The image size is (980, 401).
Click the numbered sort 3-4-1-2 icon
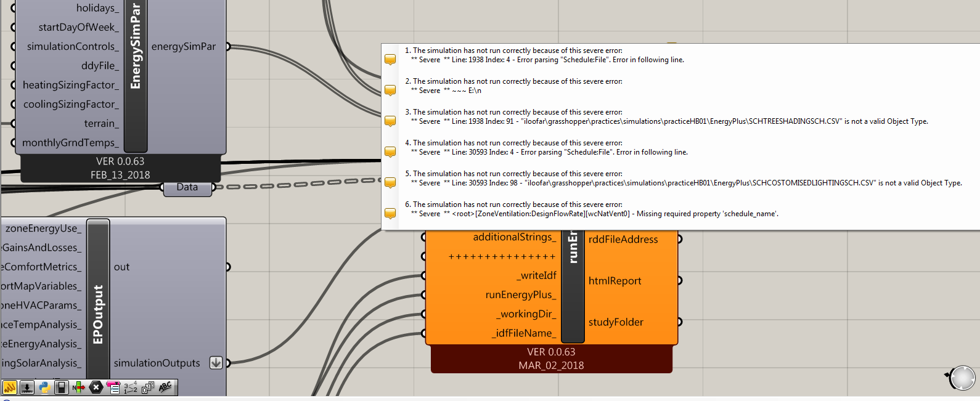[131, 387]
